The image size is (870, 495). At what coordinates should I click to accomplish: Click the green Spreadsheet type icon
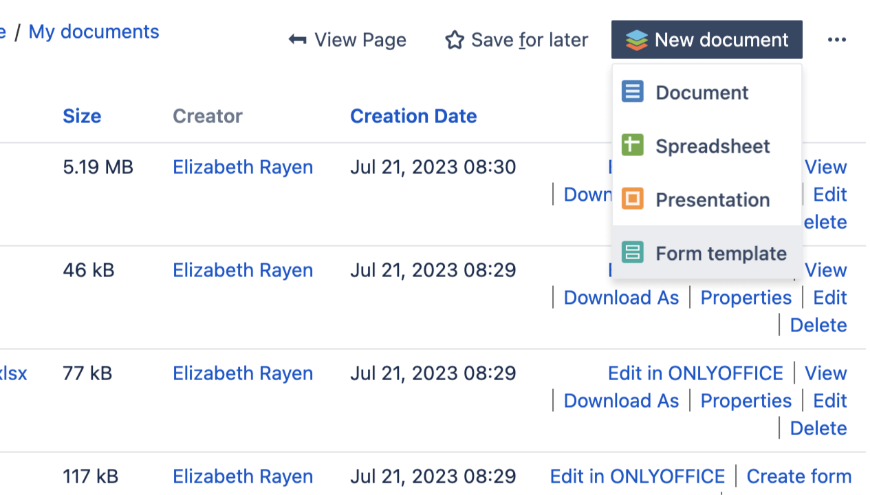pyautogui.click(x=632, y=146)
